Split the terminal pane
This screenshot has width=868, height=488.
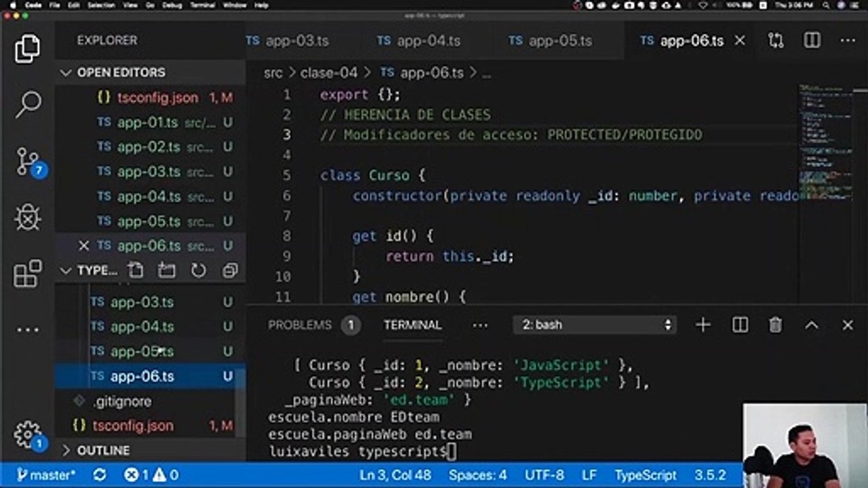pos(740,325)
